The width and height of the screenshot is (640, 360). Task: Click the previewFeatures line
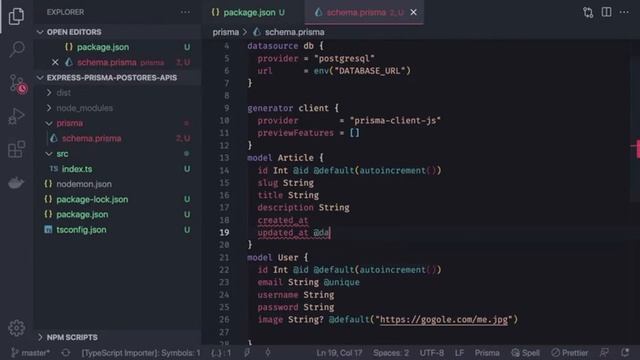coord(308,133)
